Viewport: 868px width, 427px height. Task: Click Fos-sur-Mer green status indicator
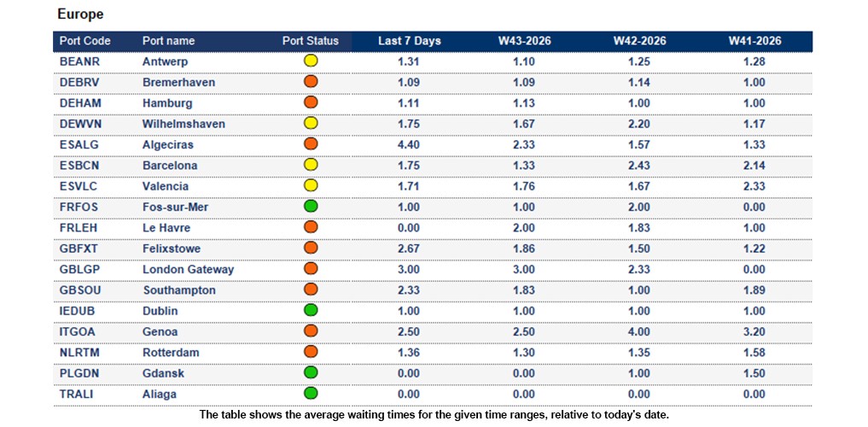311,206
